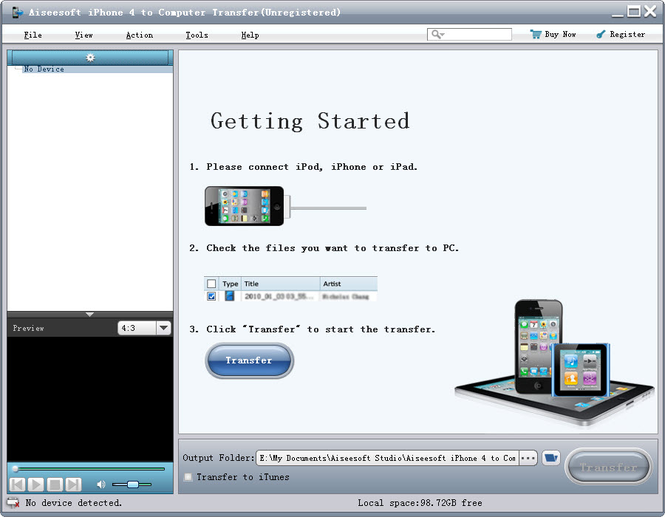This screenshot has width=665, height=517.
Task: Click the Register key icon
Action: click(x=601, y=34)
